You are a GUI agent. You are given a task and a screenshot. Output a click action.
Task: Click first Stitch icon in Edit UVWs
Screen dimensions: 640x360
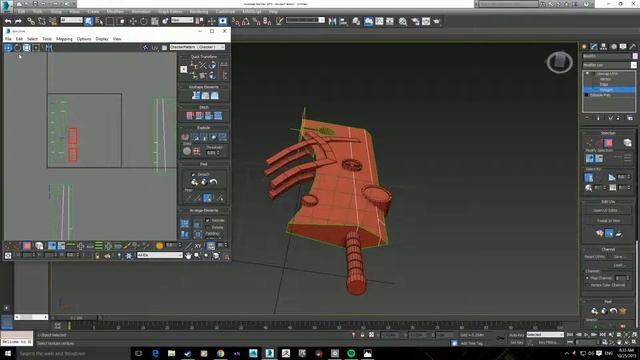(x=190, y=116)
